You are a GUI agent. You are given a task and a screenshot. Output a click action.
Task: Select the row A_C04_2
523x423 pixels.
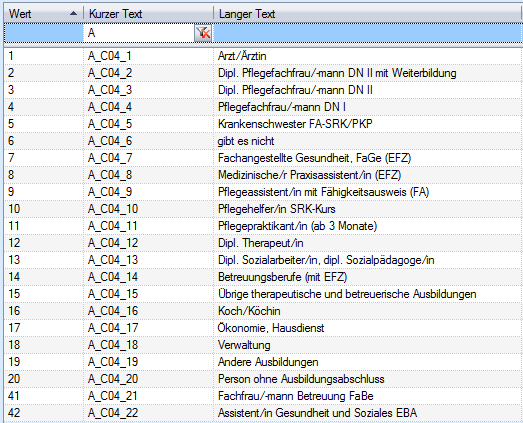264,73
